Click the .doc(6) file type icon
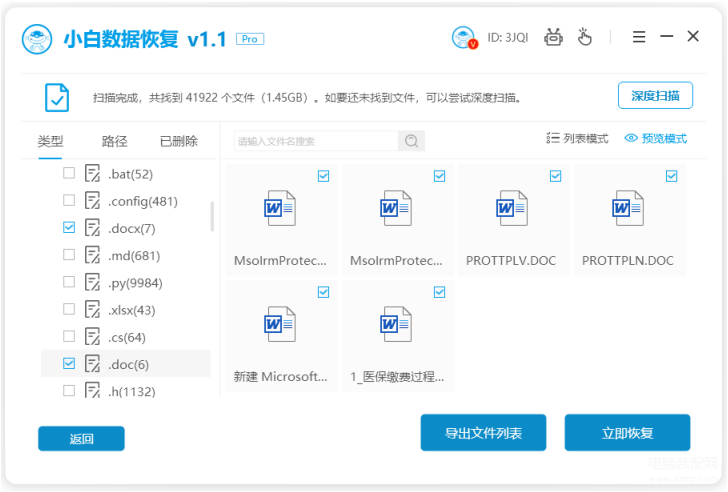The height and width of the screenshot is (492, 728). pyautogui.click(x=92, y=364)
